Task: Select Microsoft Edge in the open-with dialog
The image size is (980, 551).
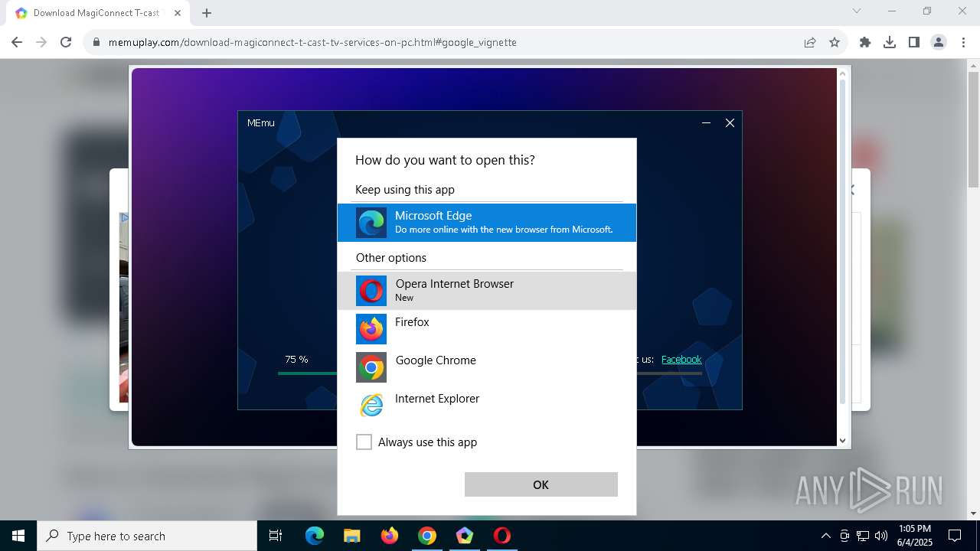Action: (x=486, y=223)
